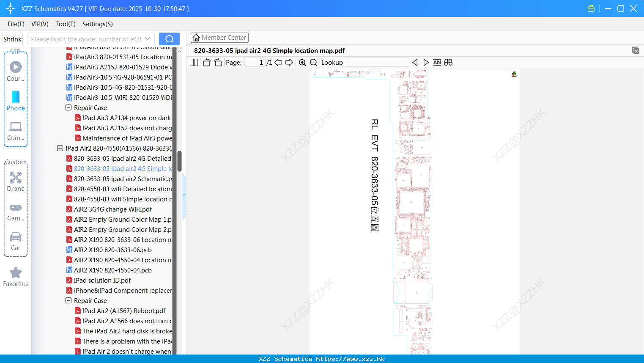
Task: Rotate page counterclockwise icon
Action: (x=206, y=63)
